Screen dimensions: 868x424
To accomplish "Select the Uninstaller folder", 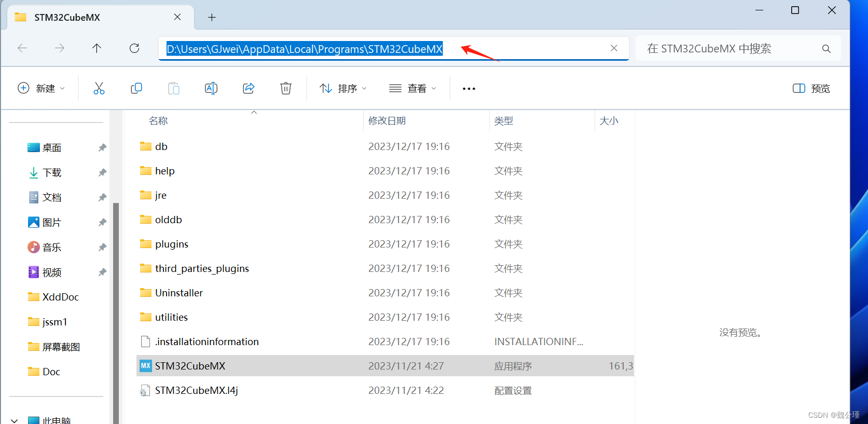I will 171,293.
